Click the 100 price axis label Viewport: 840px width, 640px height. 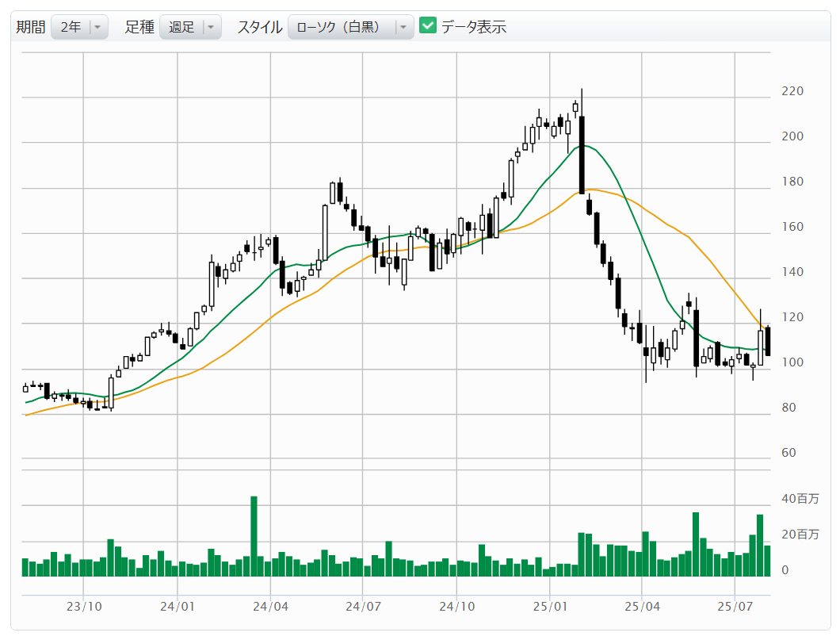(x=792, y=362)
